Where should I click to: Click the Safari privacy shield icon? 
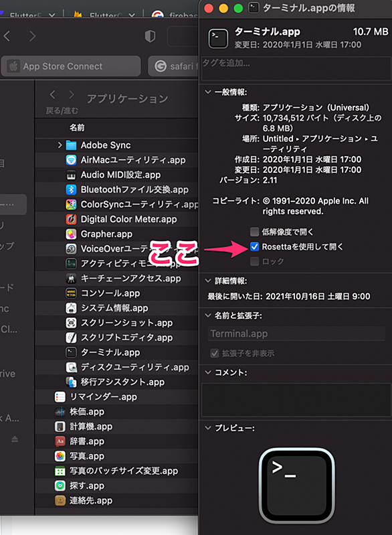pos(150,36)
